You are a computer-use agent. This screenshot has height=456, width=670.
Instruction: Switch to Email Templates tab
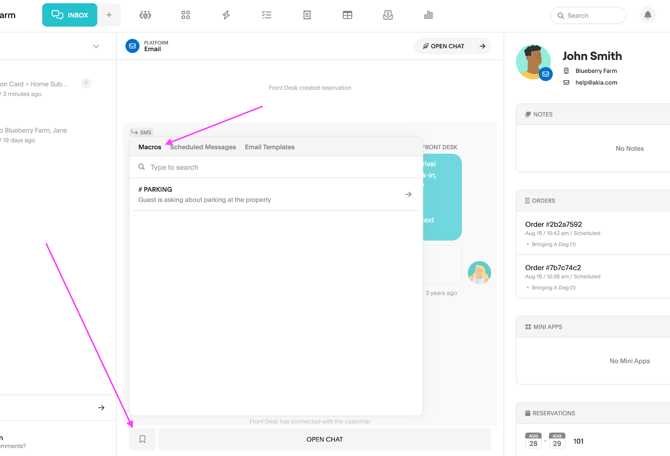pos(269,147)
